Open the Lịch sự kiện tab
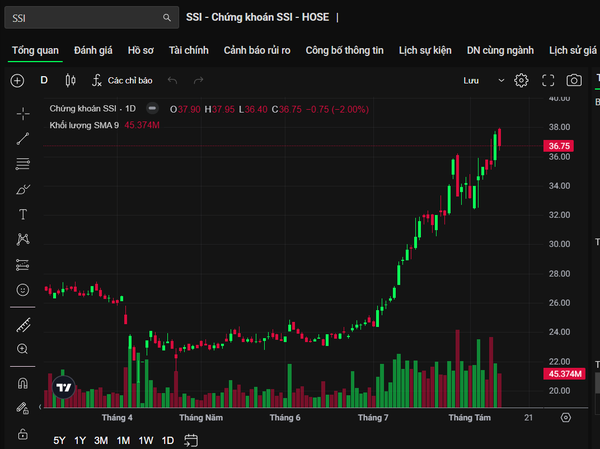 click(x=425, y=51)
